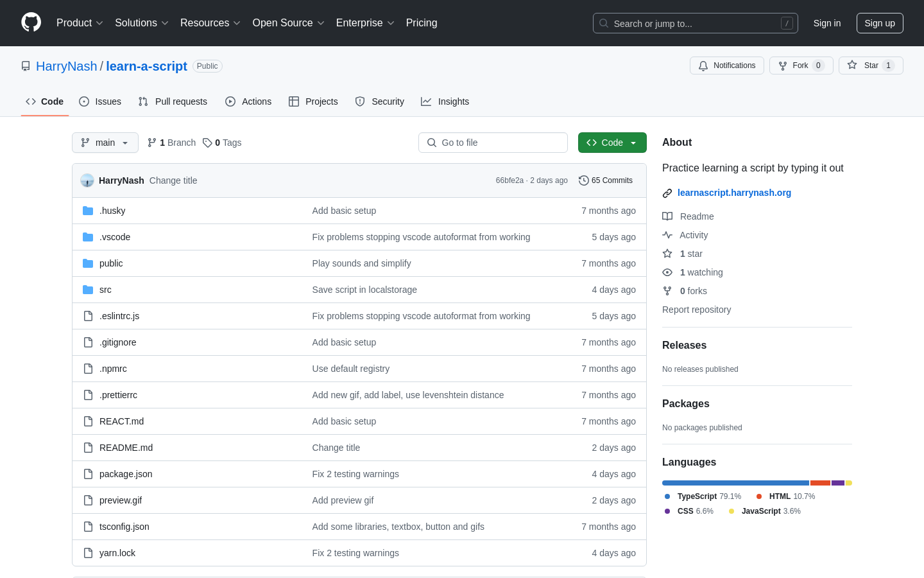Screen dimensions: 924x578
Task: Open commit 'Use default registry'
Action: 351,369
